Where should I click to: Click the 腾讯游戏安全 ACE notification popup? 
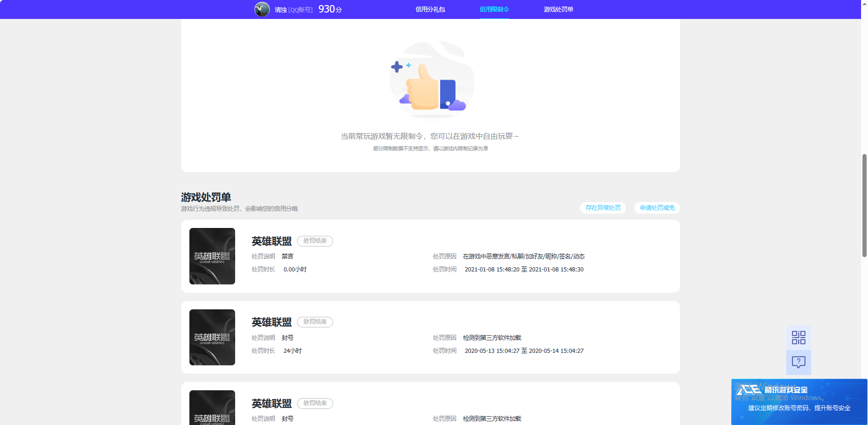tap(799, 402)
